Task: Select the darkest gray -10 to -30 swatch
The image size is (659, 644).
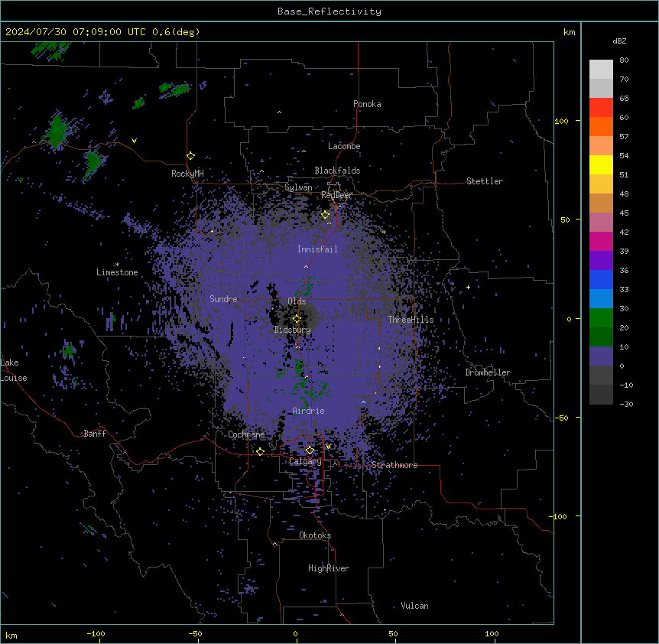Action: [x=601, y=395]
